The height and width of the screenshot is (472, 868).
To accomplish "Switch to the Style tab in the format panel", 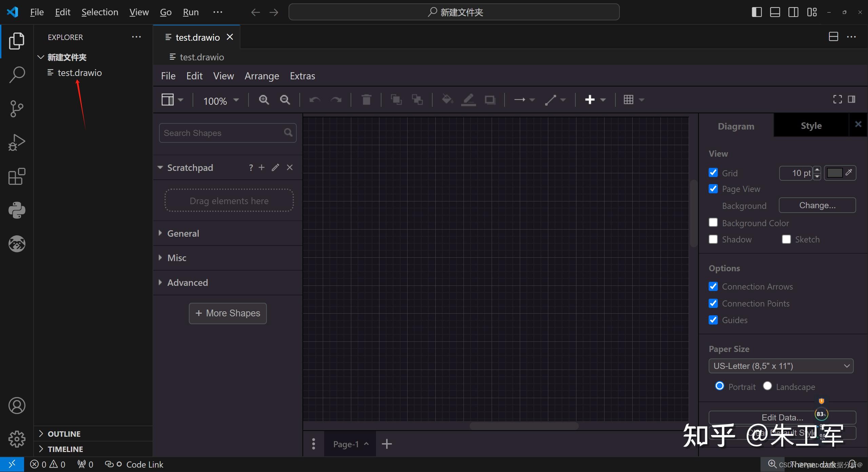I will click(x=811, y=125).
